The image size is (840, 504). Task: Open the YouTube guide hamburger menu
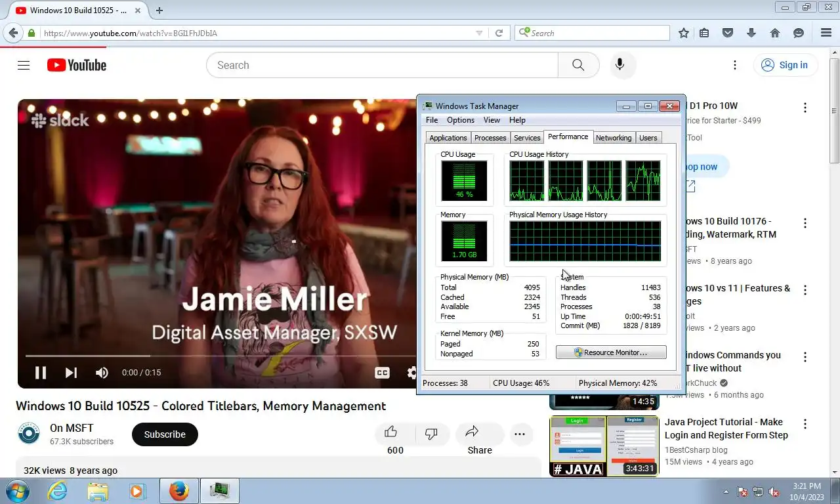pyautogui.click(x=24, y=65)
